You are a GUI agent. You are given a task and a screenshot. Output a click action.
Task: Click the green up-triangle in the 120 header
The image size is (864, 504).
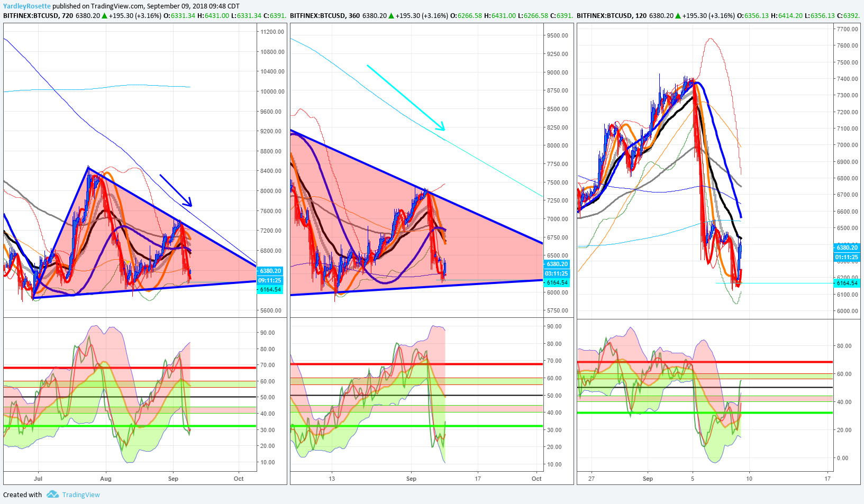click(x=678, y=15)
